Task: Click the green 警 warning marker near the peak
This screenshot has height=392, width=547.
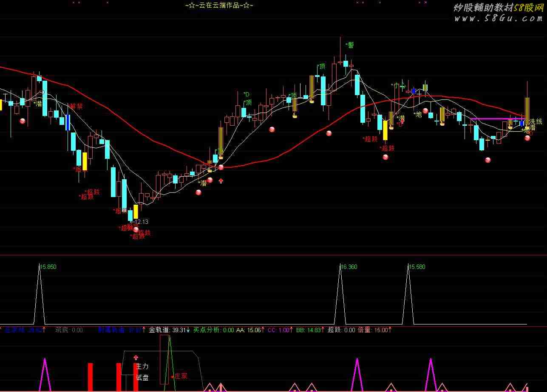Action: pos(350,45)
